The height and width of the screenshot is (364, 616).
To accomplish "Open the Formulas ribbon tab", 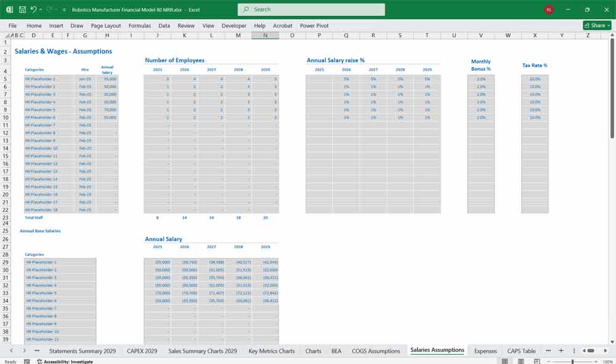I will pyautogui.click(x=140, y=25).
